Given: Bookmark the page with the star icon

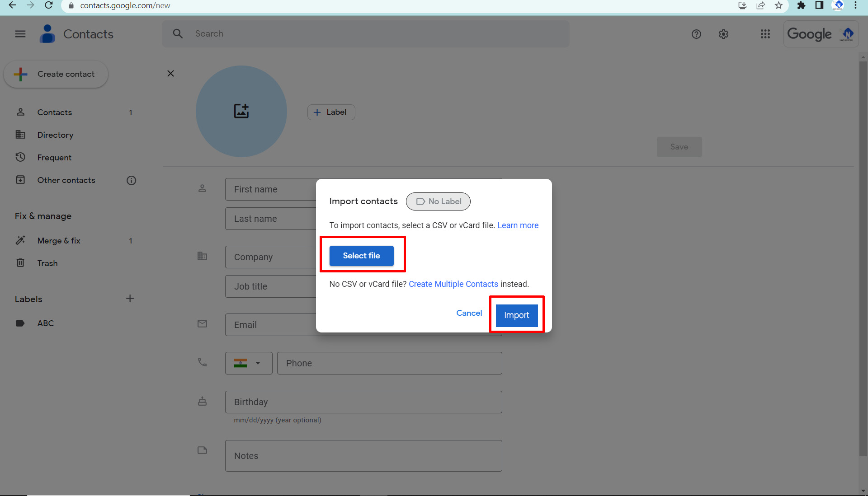Looking at the screenshot, I should point(778,5).
